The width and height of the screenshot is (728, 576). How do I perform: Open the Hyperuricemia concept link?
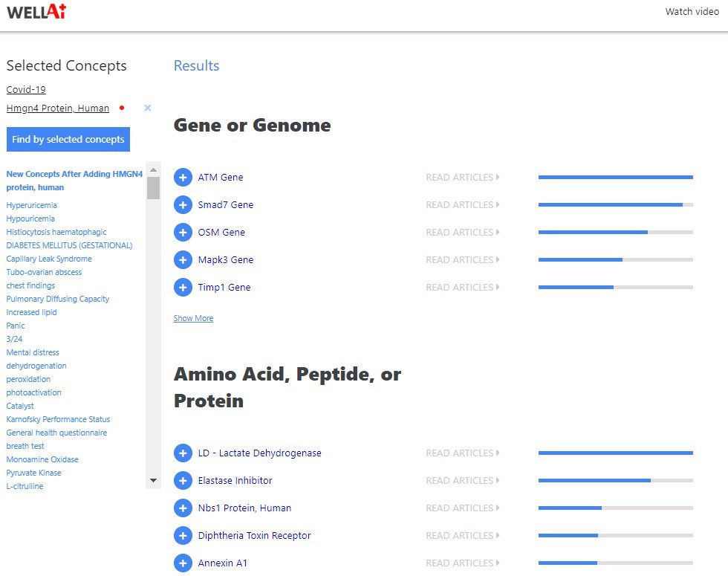coord(31,205)
